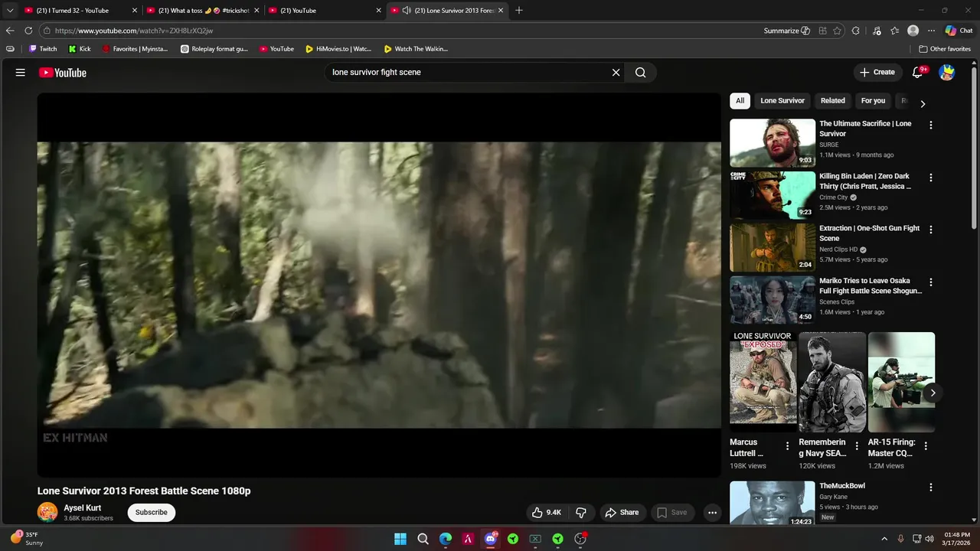Screen dimensions: 980x551
Task: Click the browser address bar URL
Action: tap(134, 31)
